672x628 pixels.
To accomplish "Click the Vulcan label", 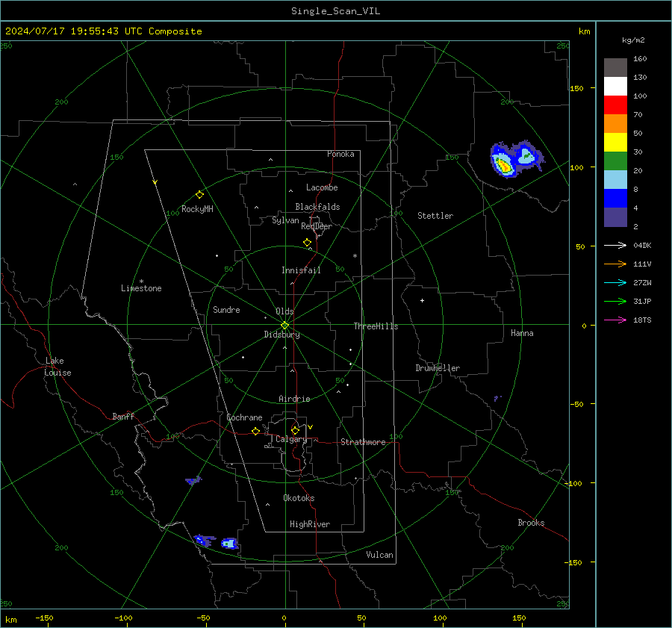I will click(x=379, y=555).
